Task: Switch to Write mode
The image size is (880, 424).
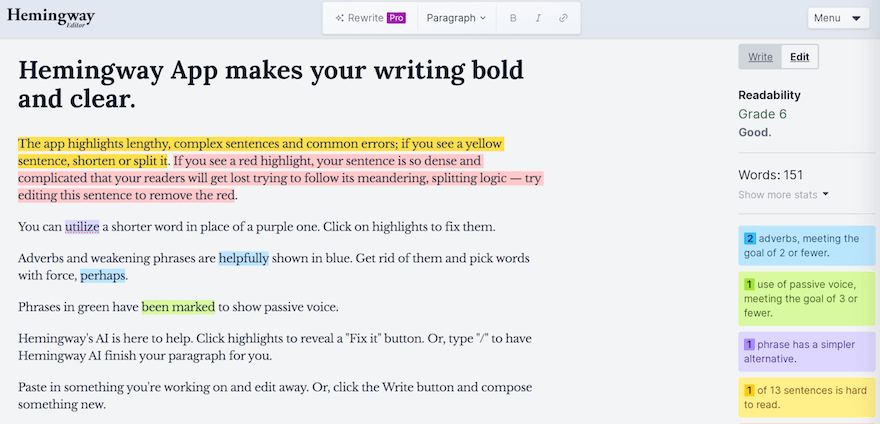Action: pyautogui.click(x=760, y=57)
